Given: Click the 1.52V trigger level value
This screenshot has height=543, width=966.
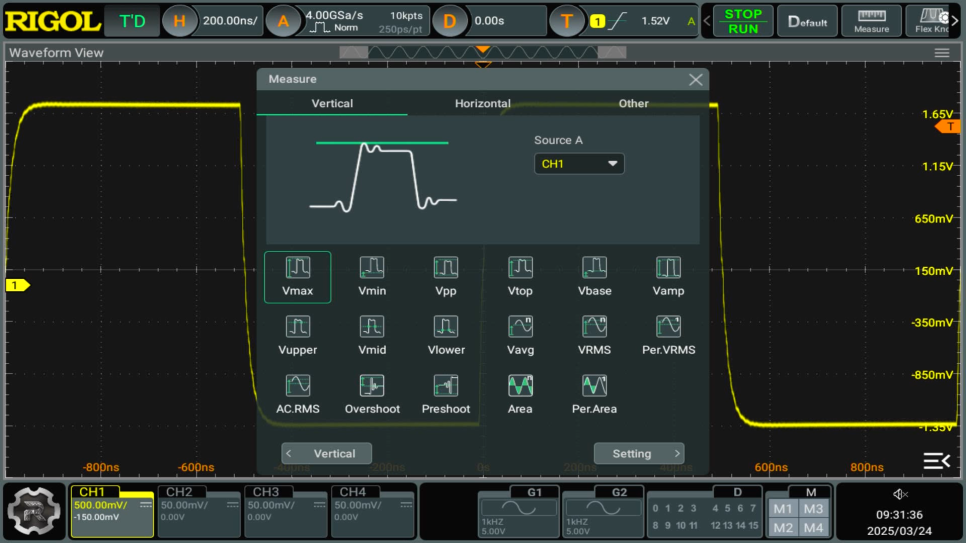Looking at the screenshot, I should (x=655, y=21).
